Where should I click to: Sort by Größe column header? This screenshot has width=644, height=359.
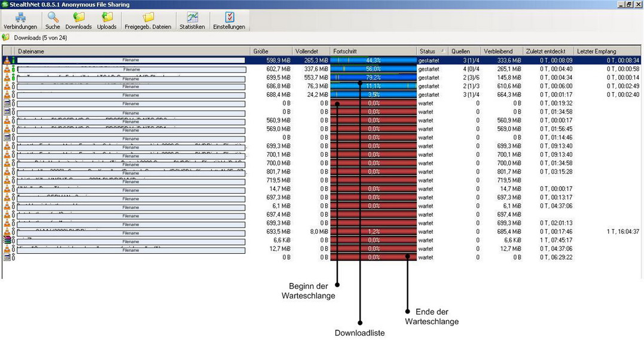(x=271, y=51)
